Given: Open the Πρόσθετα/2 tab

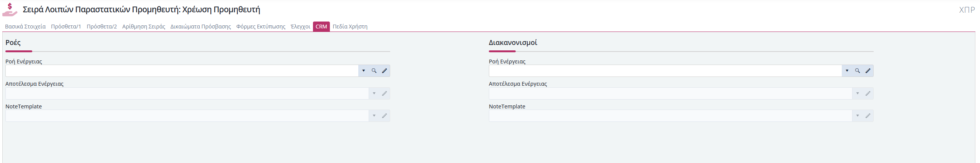Looking at the screenshot, I should pos(102,27).
